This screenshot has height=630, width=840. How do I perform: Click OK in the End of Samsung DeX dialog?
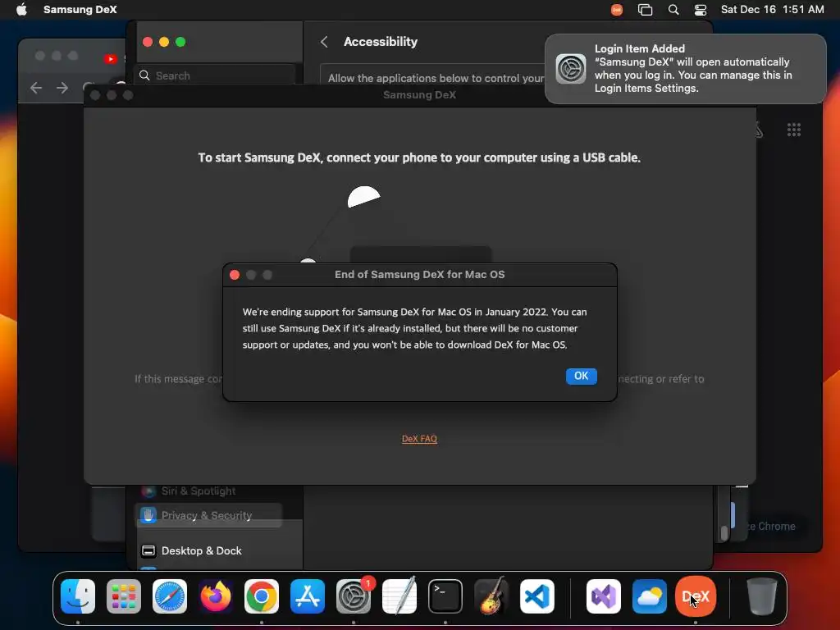click(582, 376)
